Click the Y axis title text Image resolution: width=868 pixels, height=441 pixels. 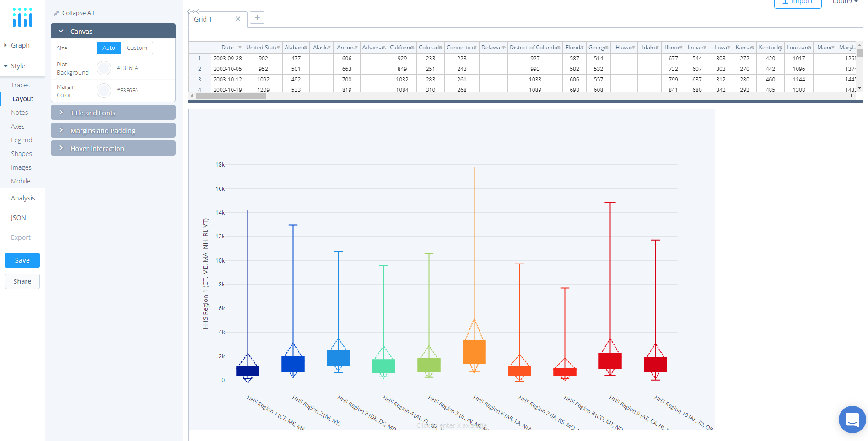[x=205, y=274]
